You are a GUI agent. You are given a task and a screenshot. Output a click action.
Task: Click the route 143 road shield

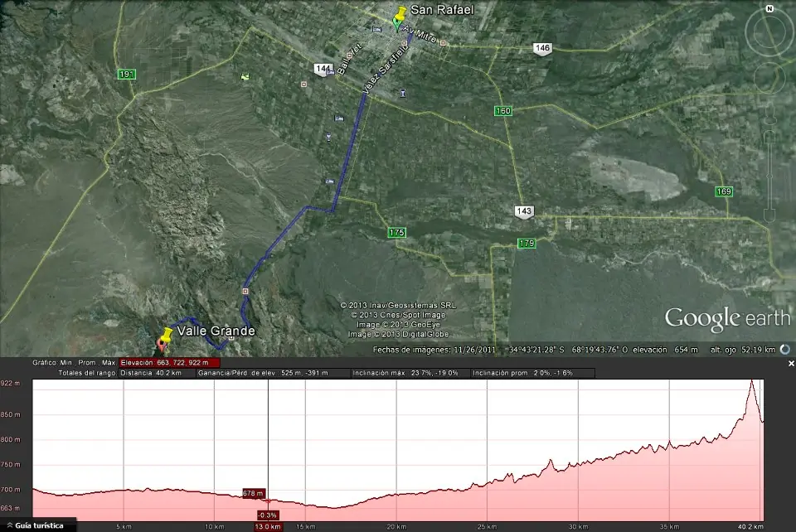coord(524,211)
